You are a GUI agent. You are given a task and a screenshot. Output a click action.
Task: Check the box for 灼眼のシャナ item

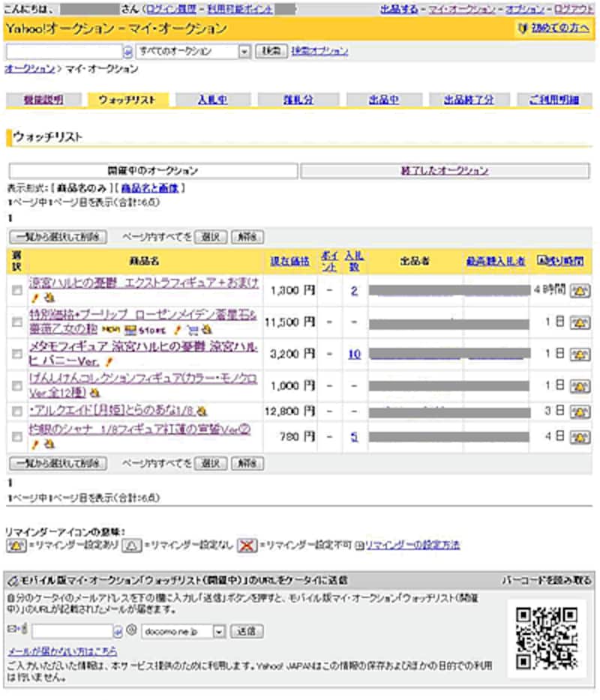tap(17, 437)
